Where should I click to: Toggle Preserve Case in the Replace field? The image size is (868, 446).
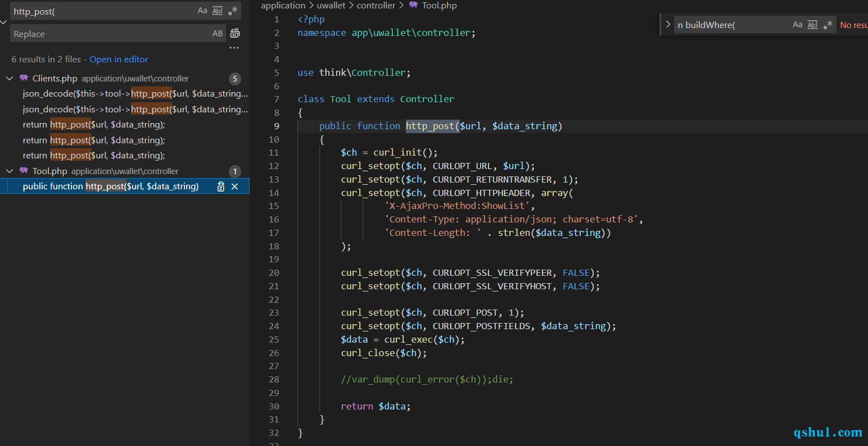click(x=218, y=34)
